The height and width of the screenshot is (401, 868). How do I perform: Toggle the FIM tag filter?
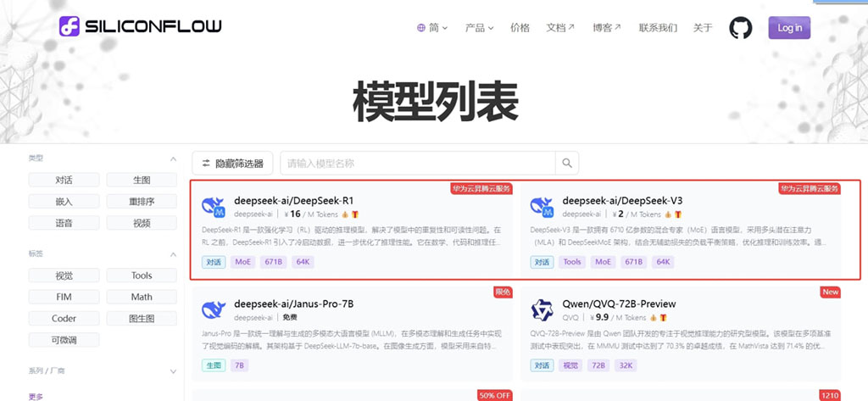point(64,297)
